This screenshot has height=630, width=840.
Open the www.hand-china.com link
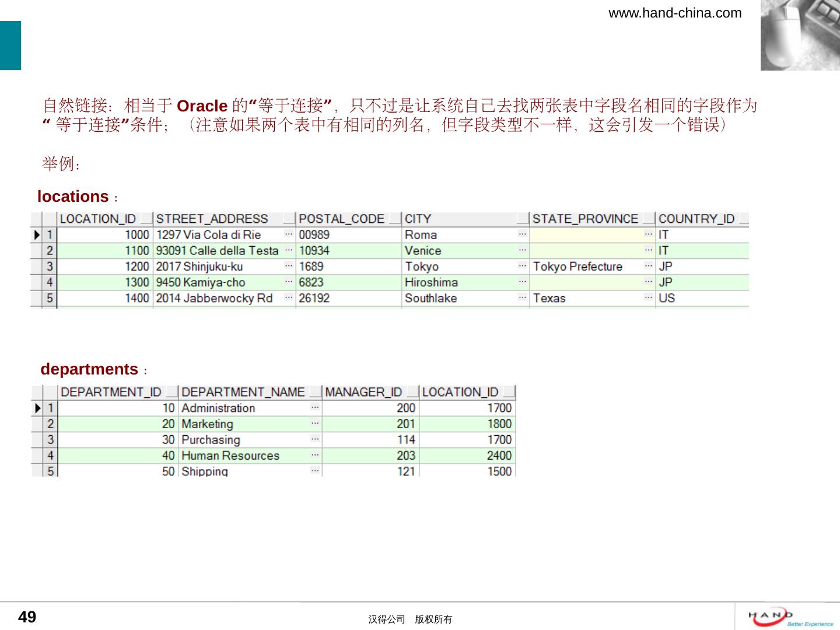tap(675, 13)
